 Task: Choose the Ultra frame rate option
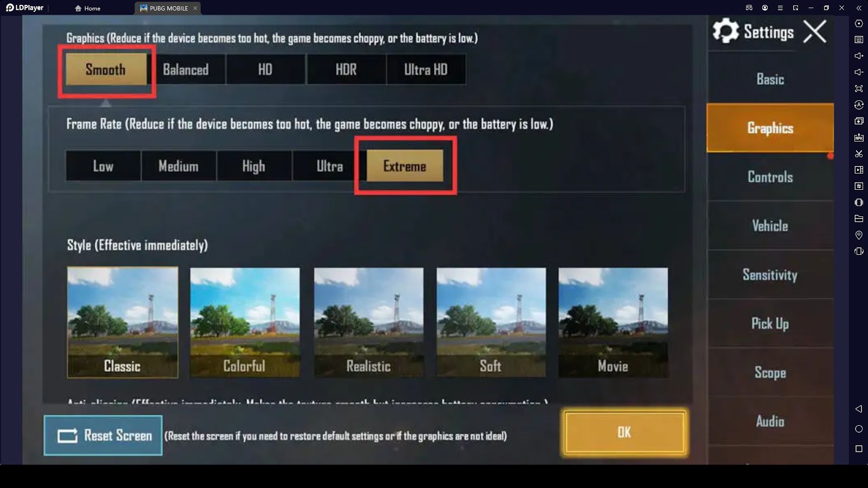click(329, 166)
